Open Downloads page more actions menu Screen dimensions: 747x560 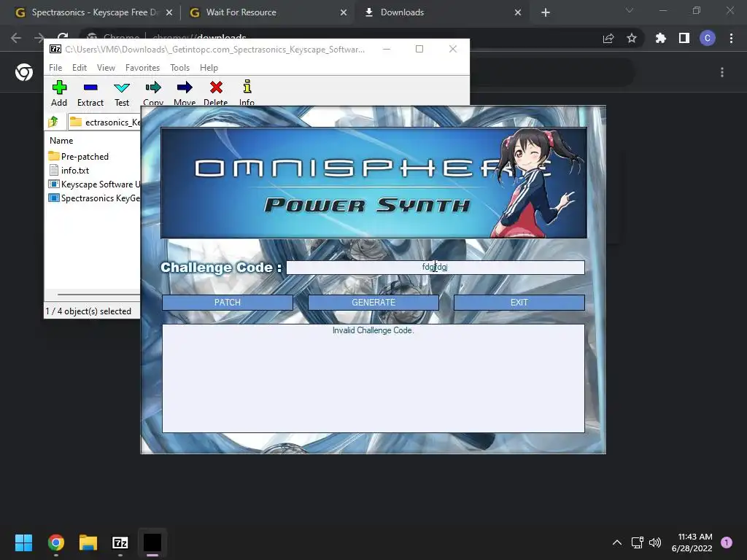[x=722, y=72]
